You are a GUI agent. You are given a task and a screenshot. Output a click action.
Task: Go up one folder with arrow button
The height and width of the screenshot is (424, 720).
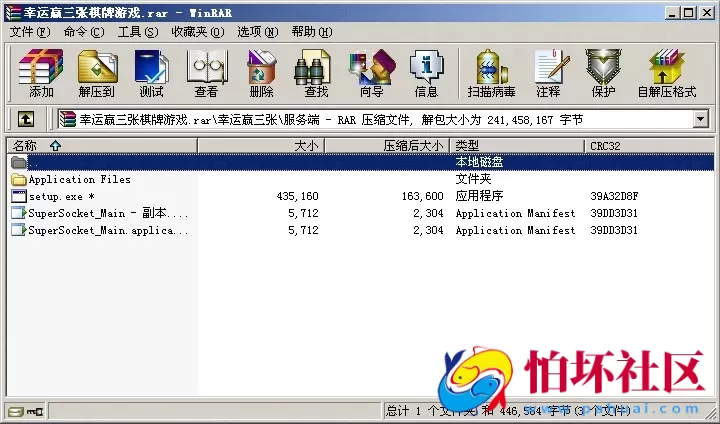pos(26,119)
